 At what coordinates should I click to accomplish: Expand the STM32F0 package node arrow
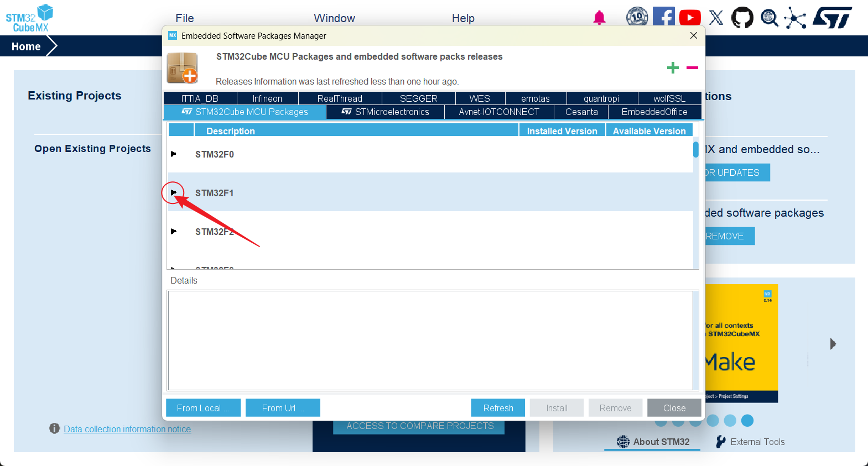coord(174,154)
